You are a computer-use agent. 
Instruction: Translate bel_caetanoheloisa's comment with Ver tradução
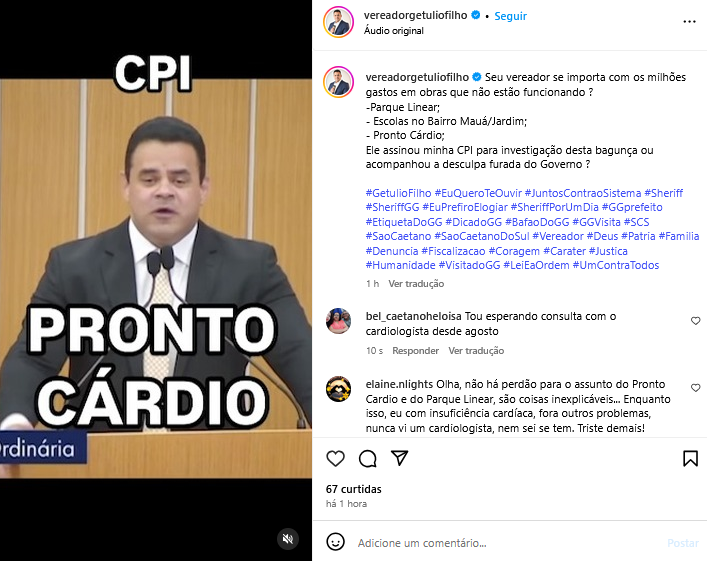476,351
